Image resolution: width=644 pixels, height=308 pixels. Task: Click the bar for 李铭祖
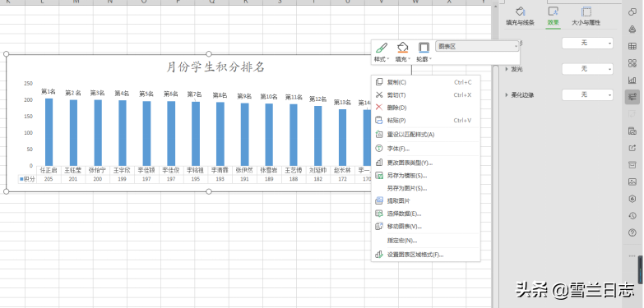point(196,134)
